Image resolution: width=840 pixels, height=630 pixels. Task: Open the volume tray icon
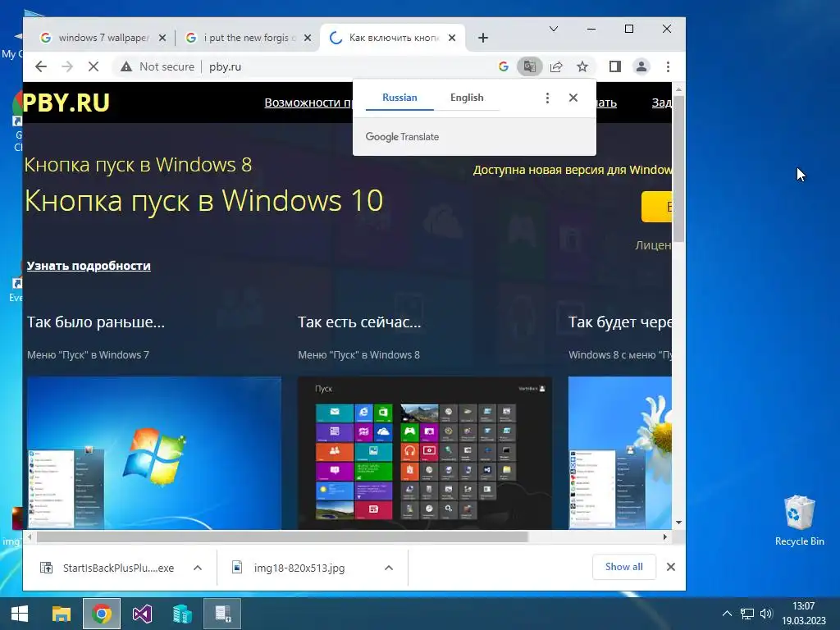tap(766, 614)
